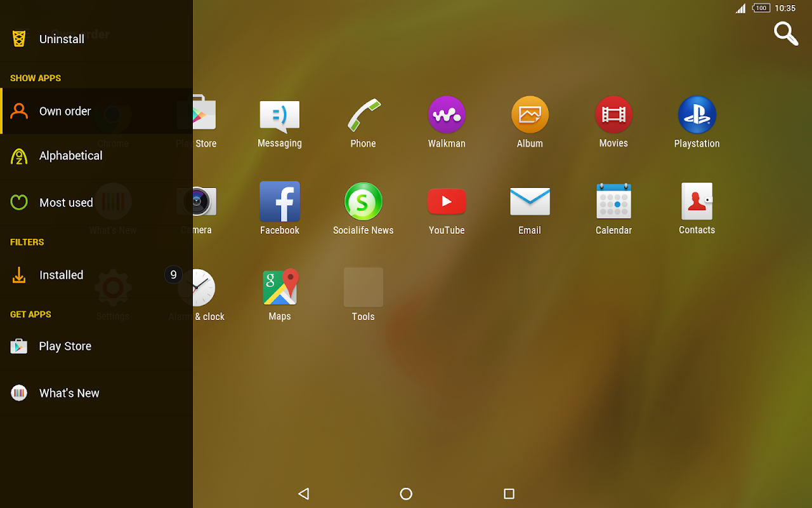Open the Tools folder

point(363,295)
